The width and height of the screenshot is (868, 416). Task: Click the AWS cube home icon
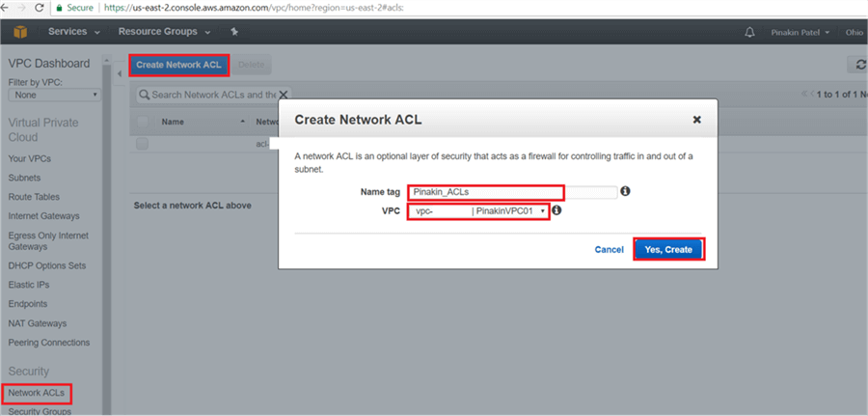point(20,32)
